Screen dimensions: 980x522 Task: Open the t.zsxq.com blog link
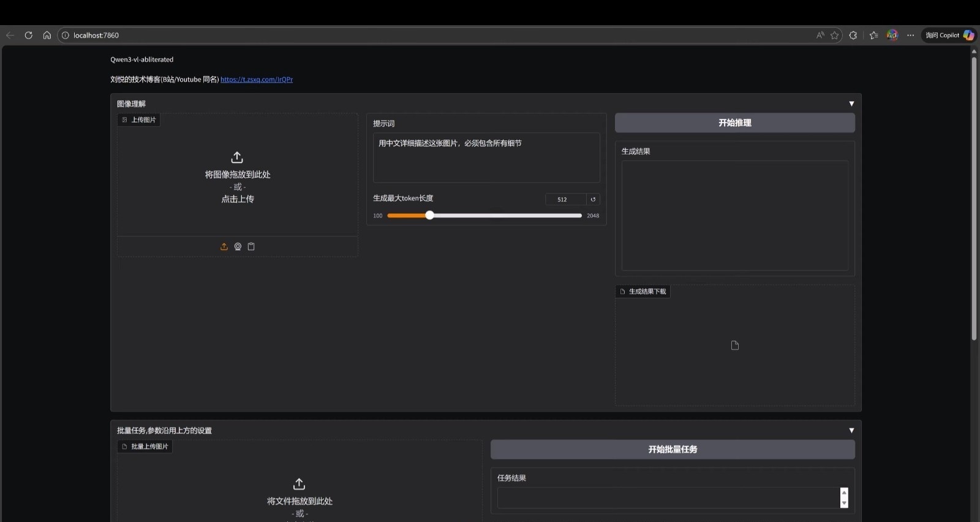pyautogui.click(x=257, y=80)
